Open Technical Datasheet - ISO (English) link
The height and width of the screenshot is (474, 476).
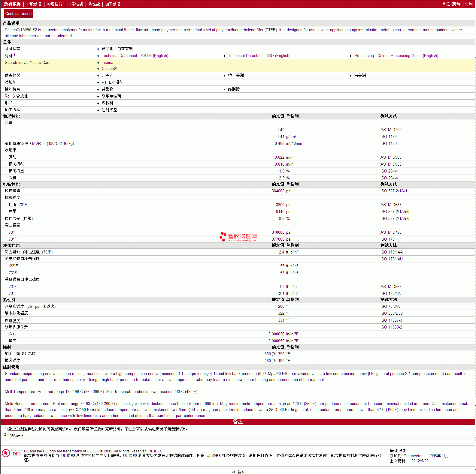[x=259, y=55]
